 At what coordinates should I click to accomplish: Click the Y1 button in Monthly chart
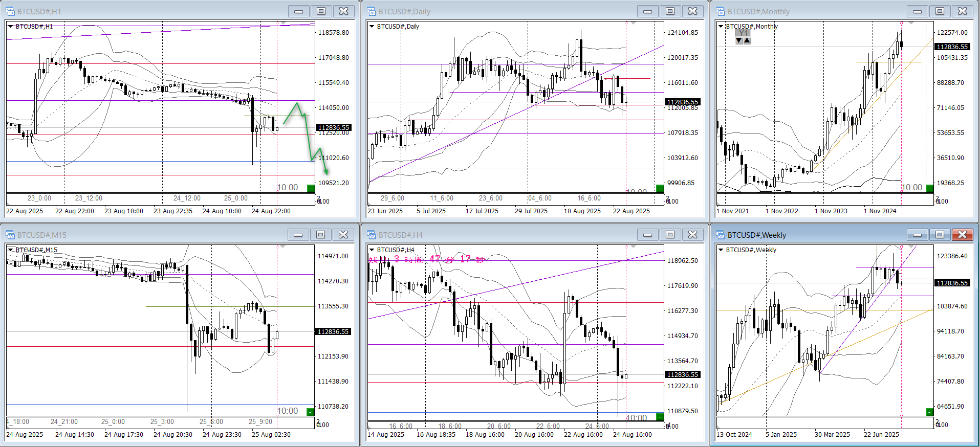point(743,33)
